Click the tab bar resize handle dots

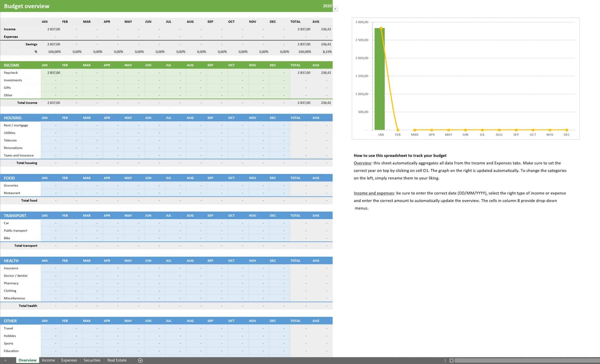pos(445,360)
